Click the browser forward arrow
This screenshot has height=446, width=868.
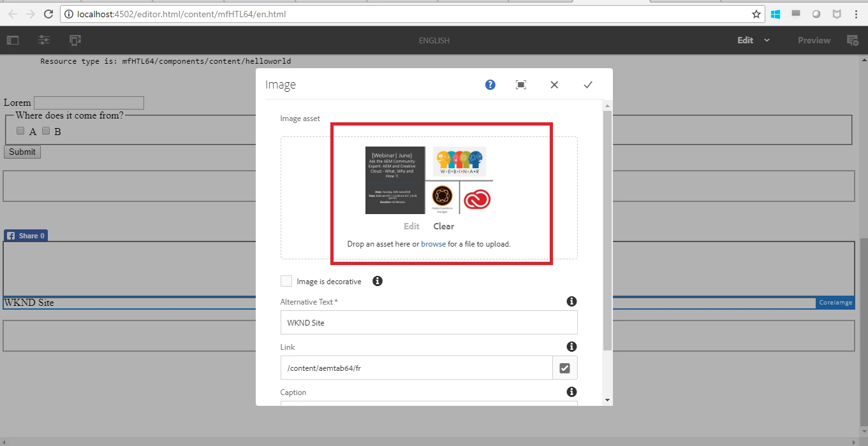[x=30, y=14]
